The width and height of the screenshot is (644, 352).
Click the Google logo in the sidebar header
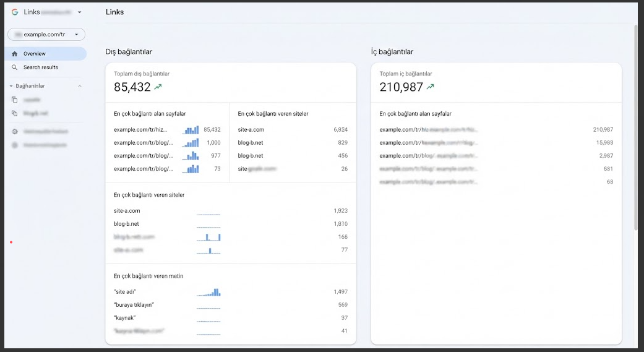(15, 12)
